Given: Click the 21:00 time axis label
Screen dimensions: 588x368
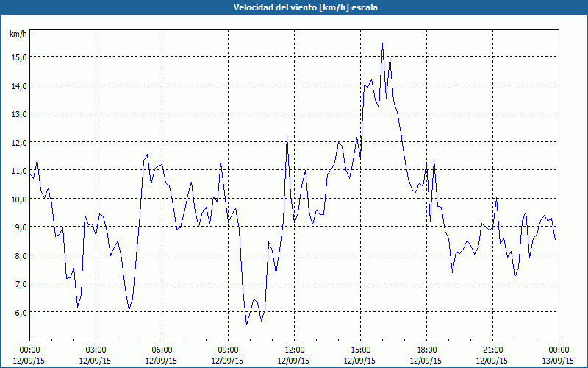Looking at the screenshot, I should [492, 350].
